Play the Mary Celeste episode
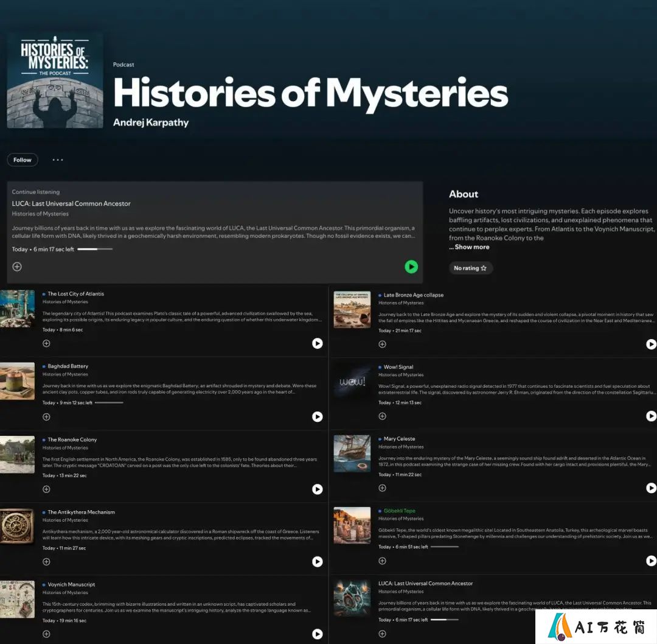 tap(651, 488)
